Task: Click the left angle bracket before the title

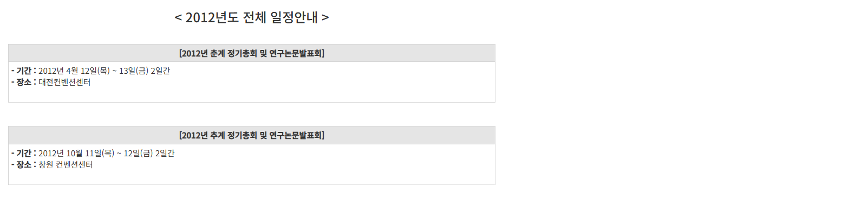Action: 178,18
